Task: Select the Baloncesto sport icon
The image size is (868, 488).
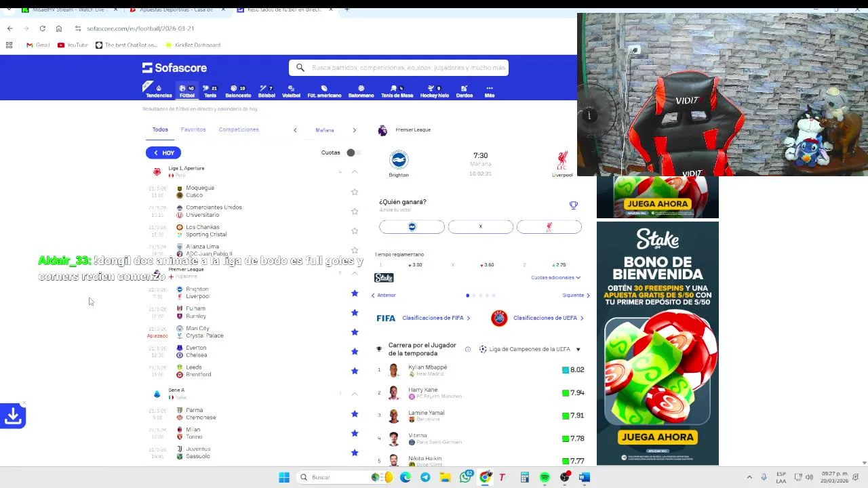Action: 238,91
